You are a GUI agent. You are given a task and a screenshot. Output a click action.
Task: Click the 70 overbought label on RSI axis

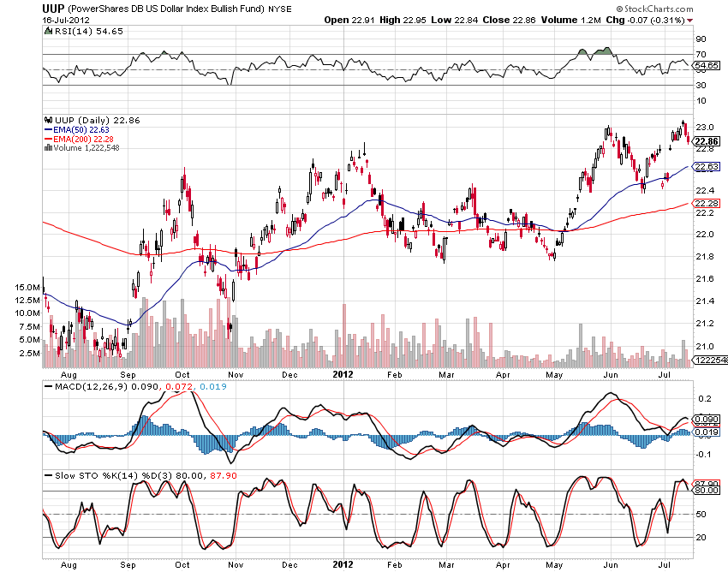[701, 54]
